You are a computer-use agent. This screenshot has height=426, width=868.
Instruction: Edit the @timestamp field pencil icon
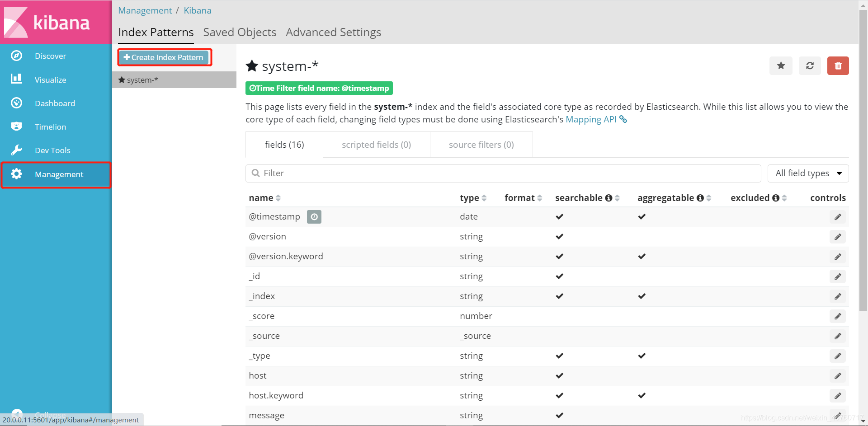(x=838, y=217)
